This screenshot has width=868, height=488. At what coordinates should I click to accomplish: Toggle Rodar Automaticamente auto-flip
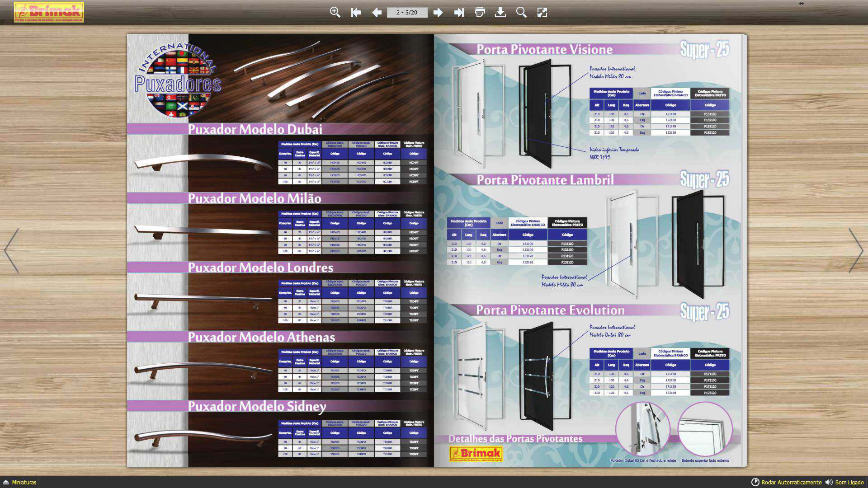(787, 482)
